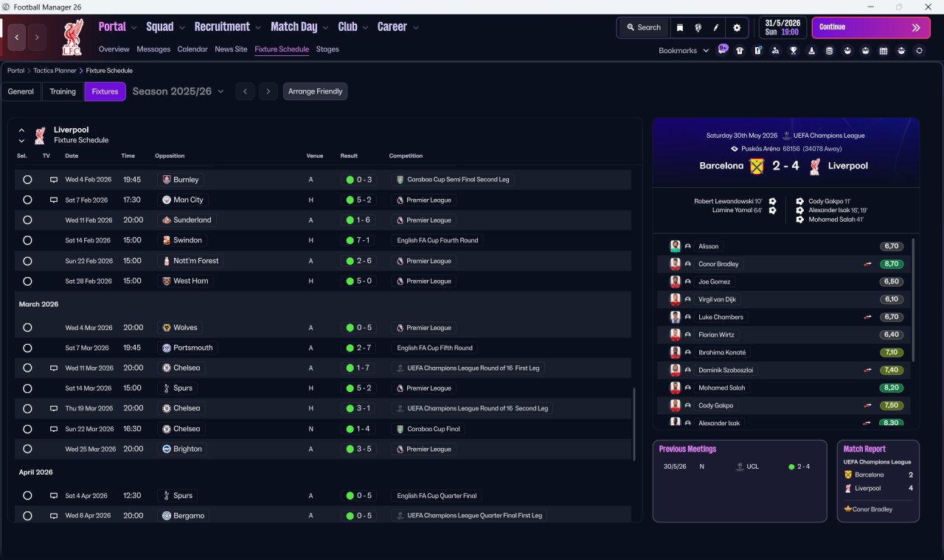
Task: Select the Swindon fixture radio button
Action: pyautogui.click(x=27, y=240)
